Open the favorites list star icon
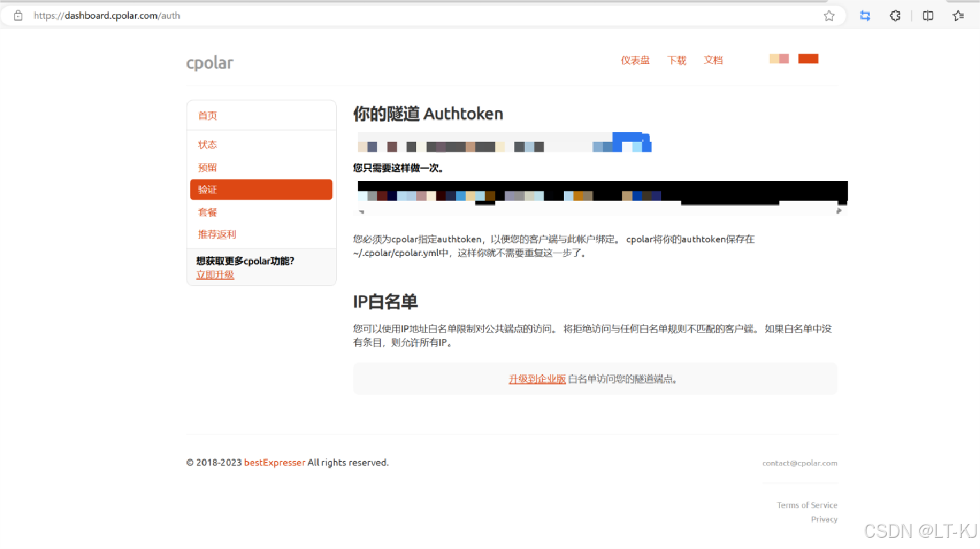 pos(958,15)
